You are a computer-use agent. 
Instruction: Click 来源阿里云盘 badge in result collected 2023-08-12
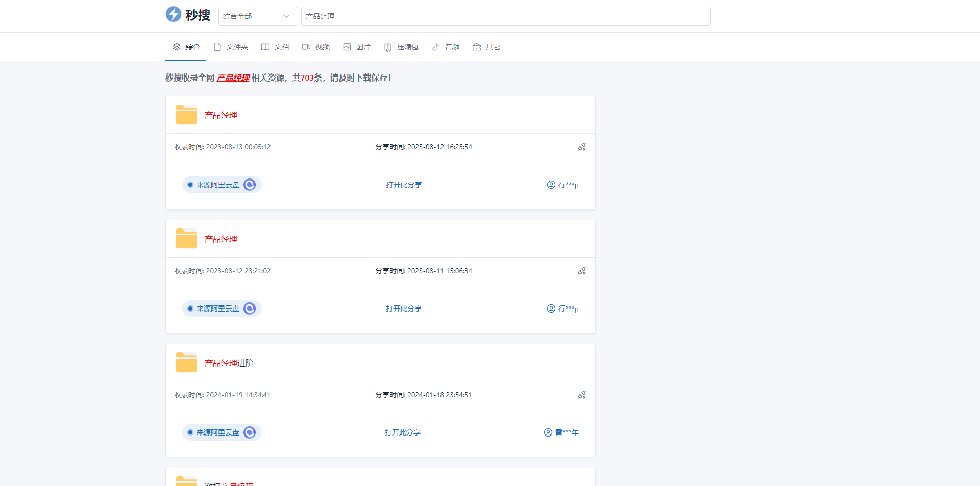[x=222, y=309]
